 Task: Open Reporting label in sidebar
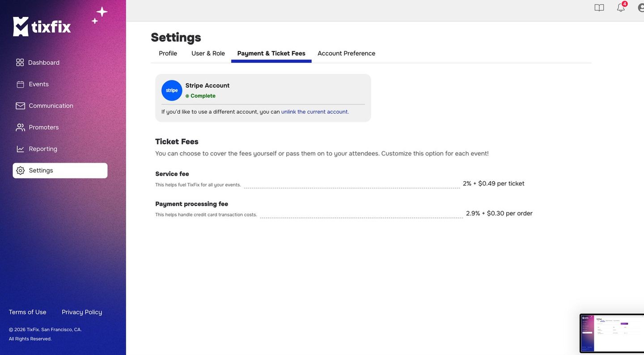pos(43,149)
